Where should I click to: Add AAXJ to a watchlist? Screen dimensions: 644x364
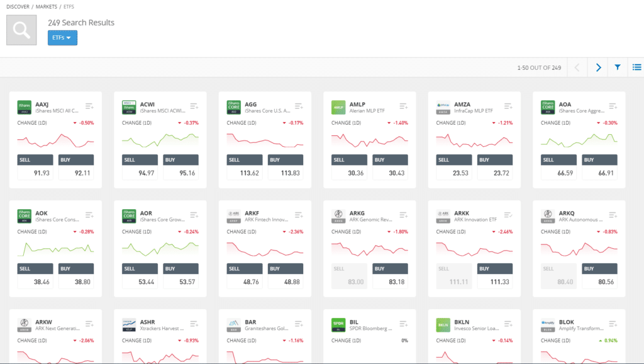coord(89,107)
